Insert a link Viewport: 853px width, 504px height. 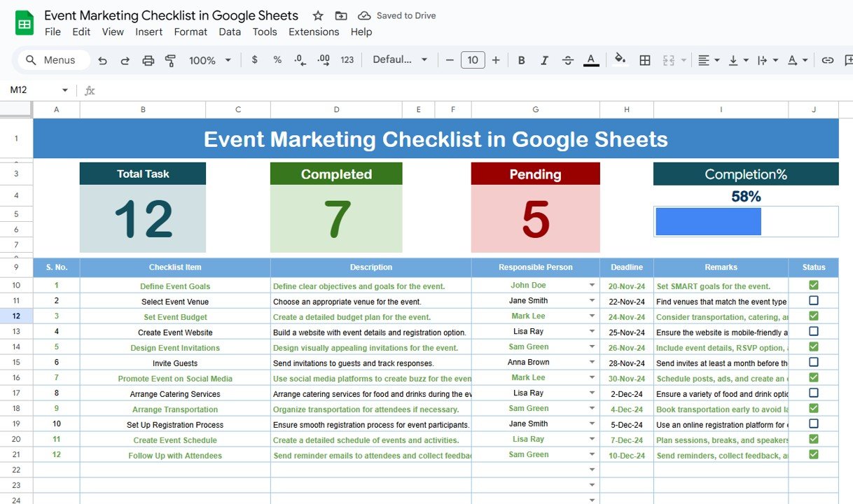(828, 60)
